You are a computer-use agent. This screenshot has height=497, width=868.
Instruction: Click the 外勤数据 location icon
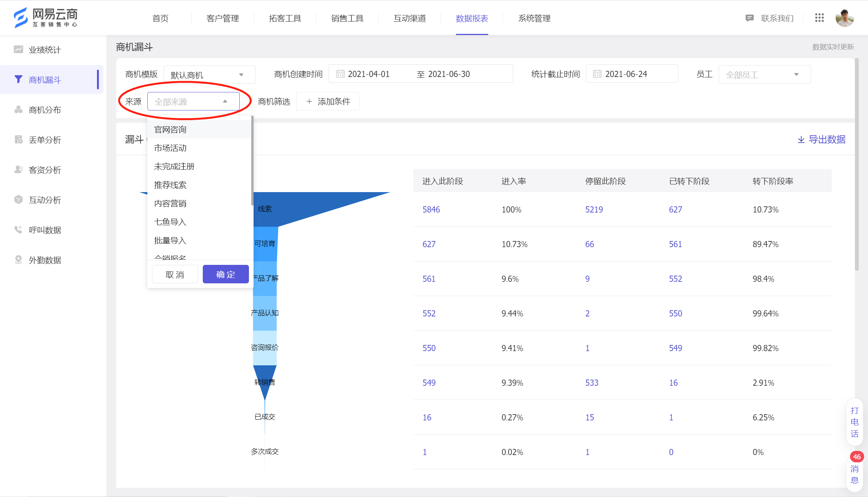pos(18,259)
